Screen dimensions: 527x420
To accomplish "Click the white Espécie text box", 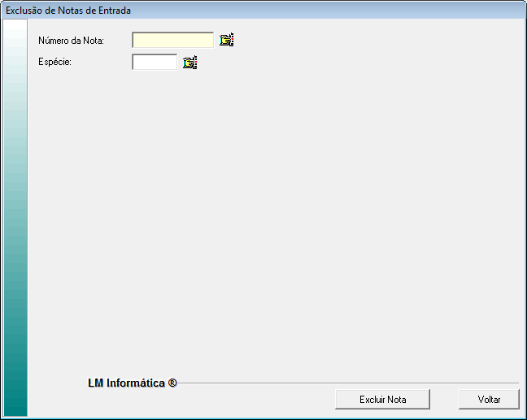I will point(155,62).
